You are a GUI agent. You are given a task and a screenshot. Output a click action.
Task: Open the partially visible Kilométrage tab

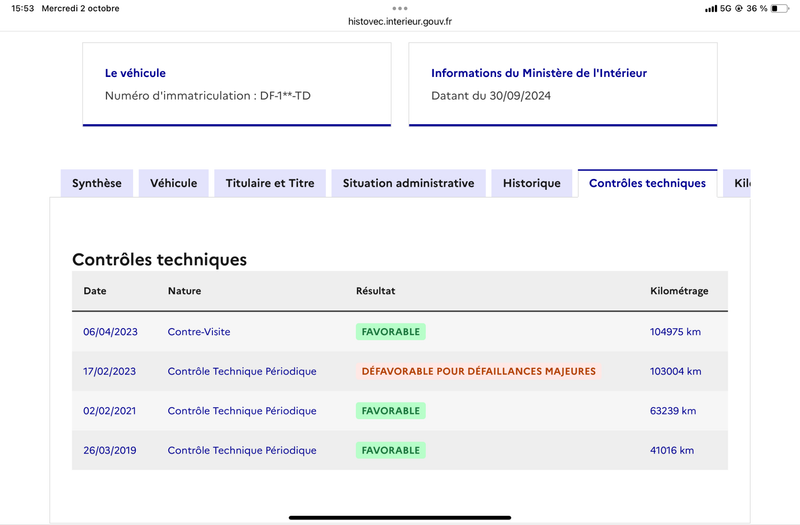[x=737, y=183]
